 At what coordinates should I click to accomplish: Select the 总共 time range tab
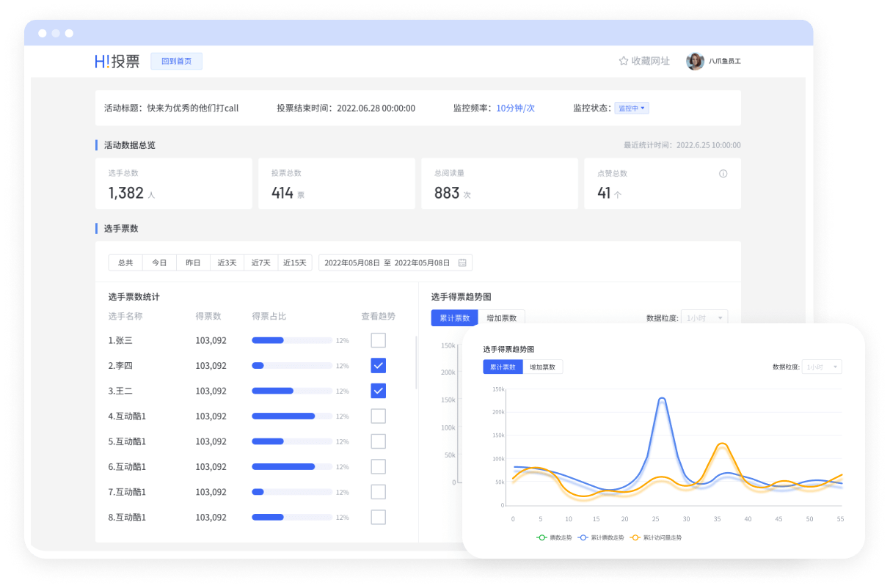click(125, 262)
